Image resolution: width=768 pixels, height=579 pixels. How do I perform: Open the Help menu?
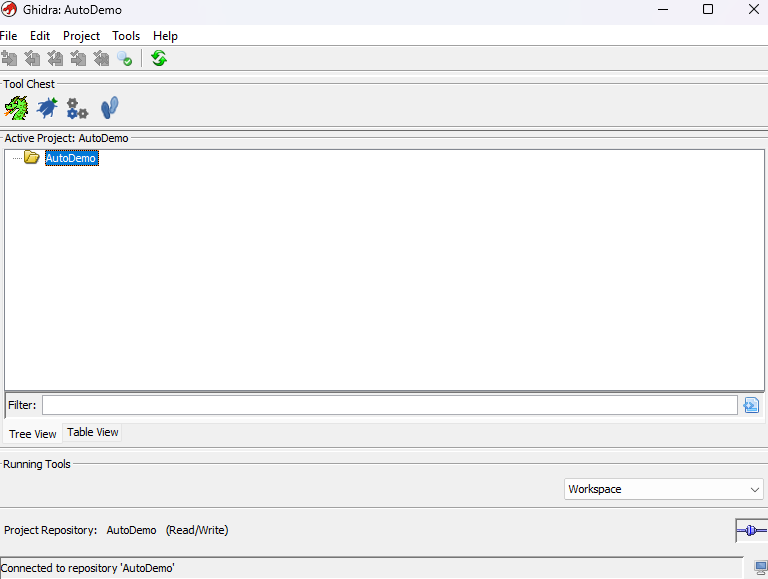(165, 36)
